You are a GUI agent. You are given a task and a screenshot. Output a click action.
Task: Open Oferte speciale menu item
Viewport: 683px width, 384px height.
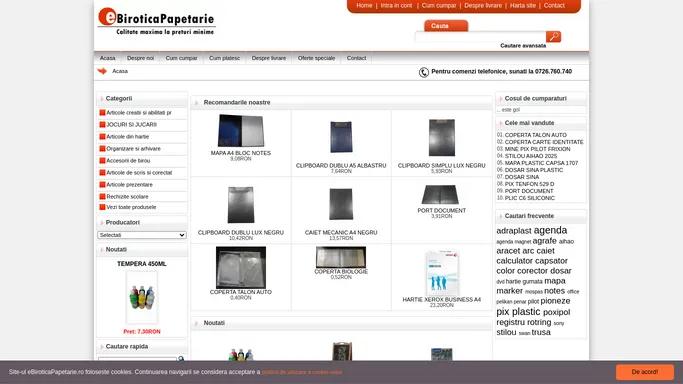pos(317,58)
